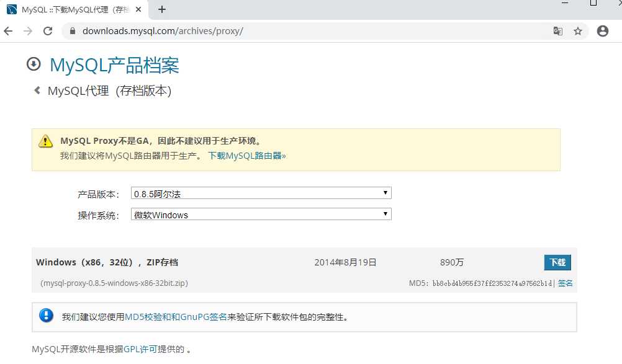Open the user profile avatar icon

[x=603, y=31]
